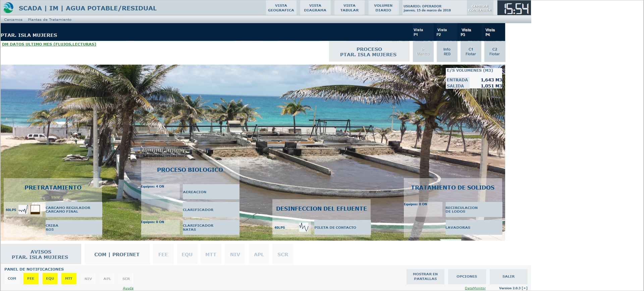Click the Info RED button
The image size is (644, 291).
coord(447,52)
